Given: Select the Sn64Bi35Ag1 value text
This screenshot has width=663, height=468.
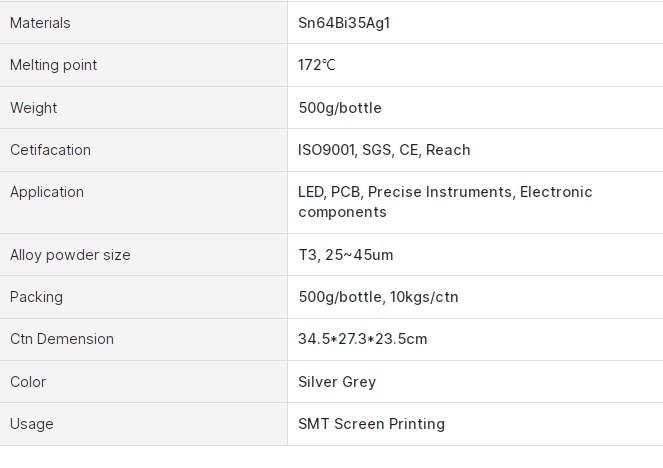Looking at the screenshot, I should tap(344, 23).
